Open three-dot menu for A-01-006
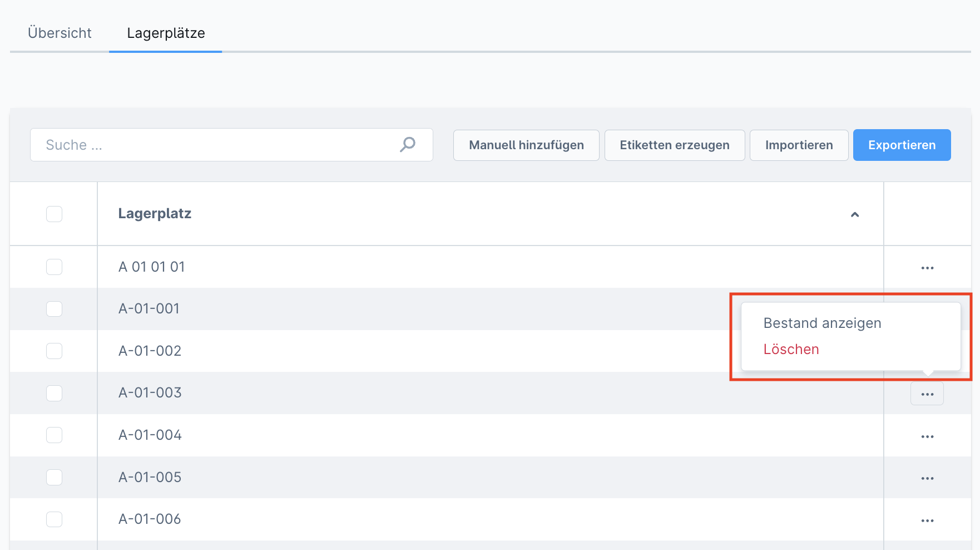The height and width of the screenshot is (550, 980). 927,520
